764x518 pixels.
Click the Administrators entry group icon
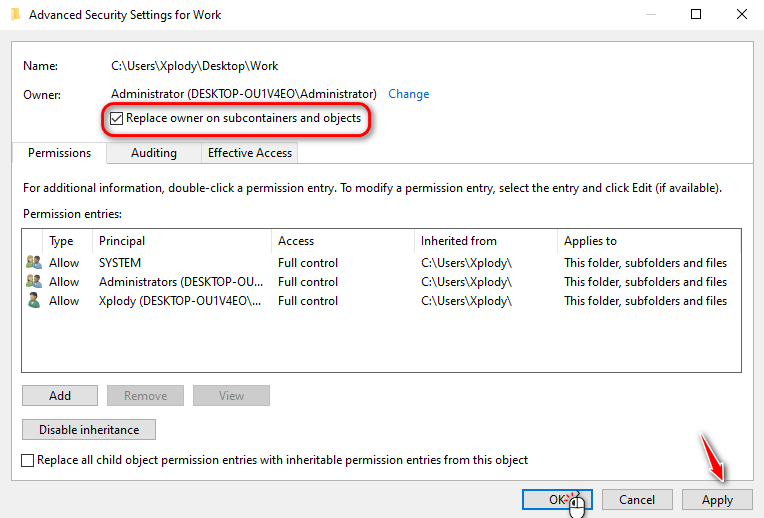(34, 282)
